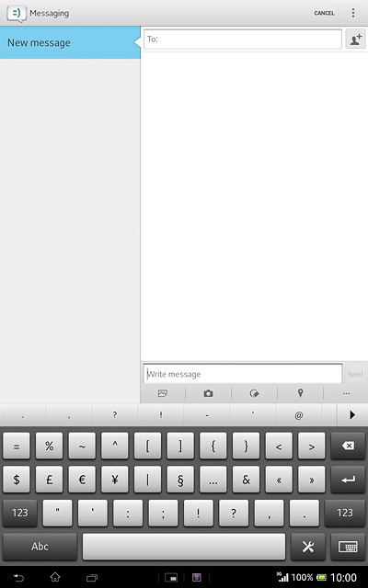Toggle the left 123 number key
The width and height of the screenshot is (368, 588).
click(20, 513)
